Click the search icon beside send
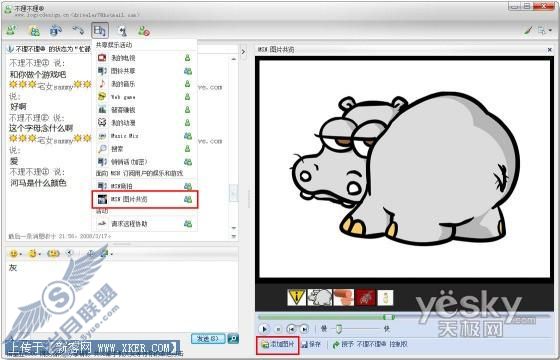 tap(233, 338)
